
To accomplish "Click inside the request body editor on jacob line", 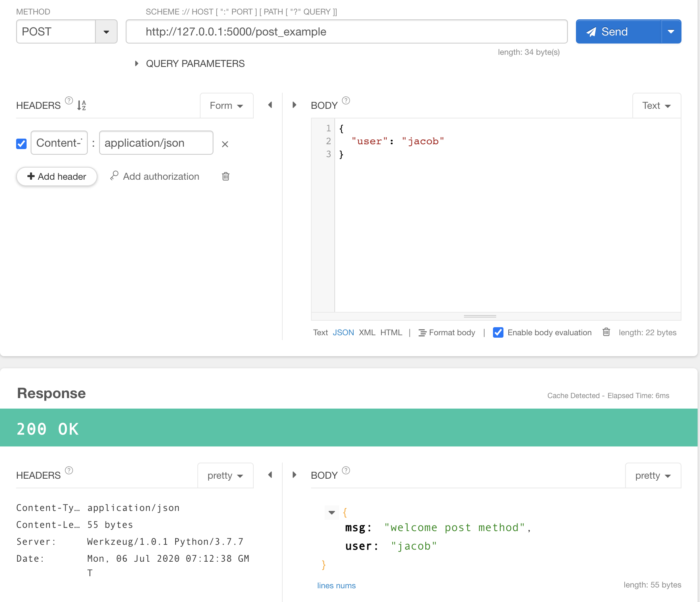I will click(398, 141).
